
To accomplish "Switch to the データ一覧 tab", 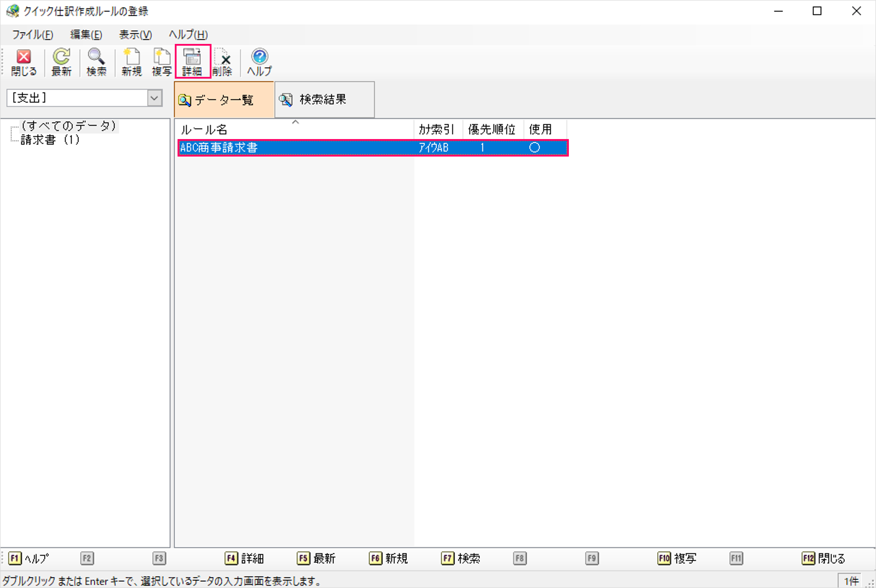I will (224, 100).
